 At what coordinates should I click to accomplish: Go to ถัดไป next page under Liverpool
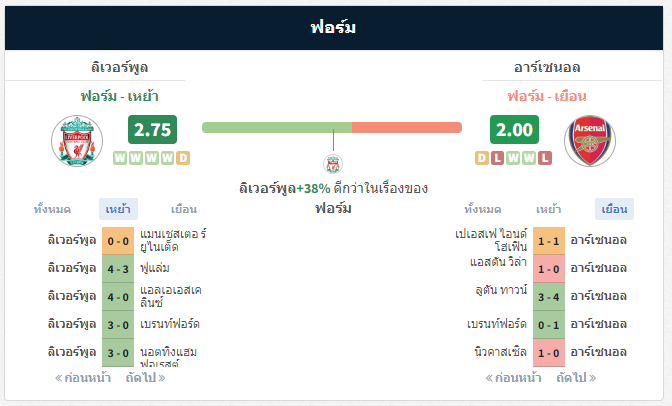pyautogui.click(x=145, y=378)
